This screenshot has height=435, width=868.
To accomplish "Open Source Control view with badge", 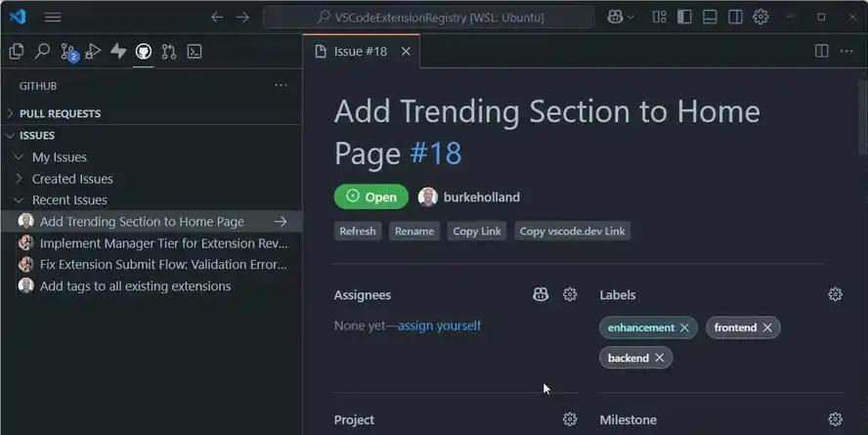I will pos(68,52).
